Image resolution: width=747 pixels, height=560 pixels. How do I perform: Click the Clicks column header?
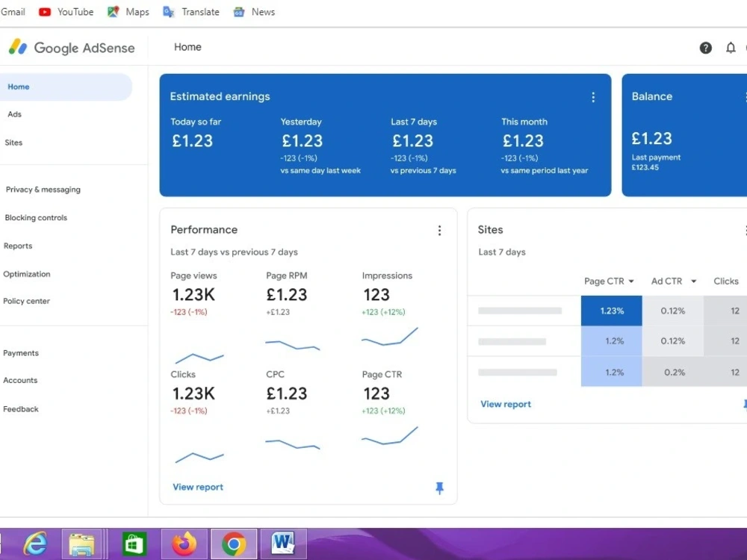tap(726, 281)
